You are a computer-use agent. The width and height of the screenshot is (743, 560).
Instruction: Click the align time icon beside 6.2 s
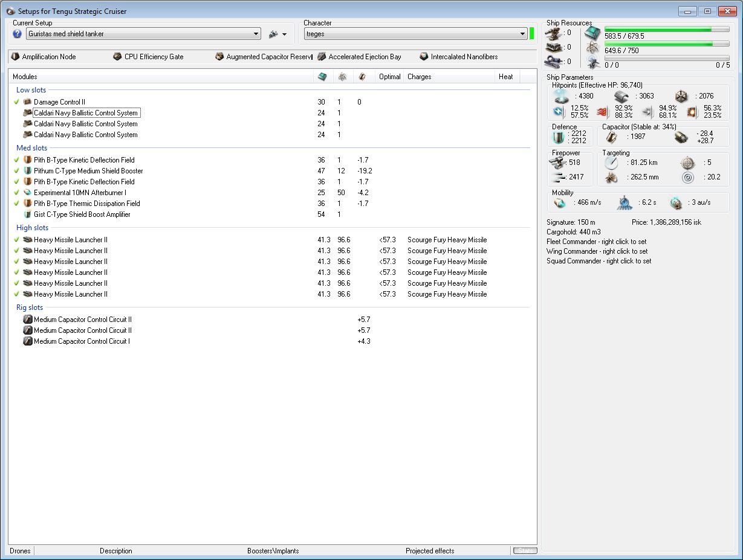pos(625,203)
